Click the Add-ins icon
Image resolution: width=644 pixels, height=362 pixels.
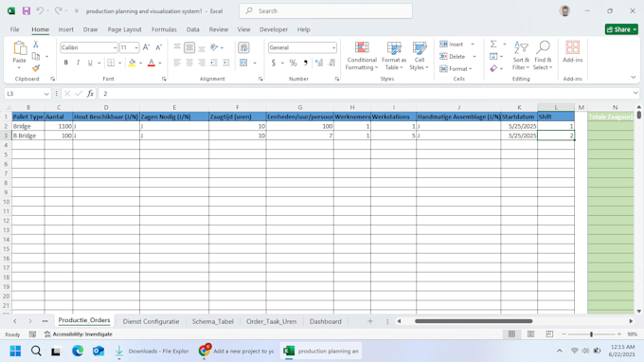coord(573,52)
